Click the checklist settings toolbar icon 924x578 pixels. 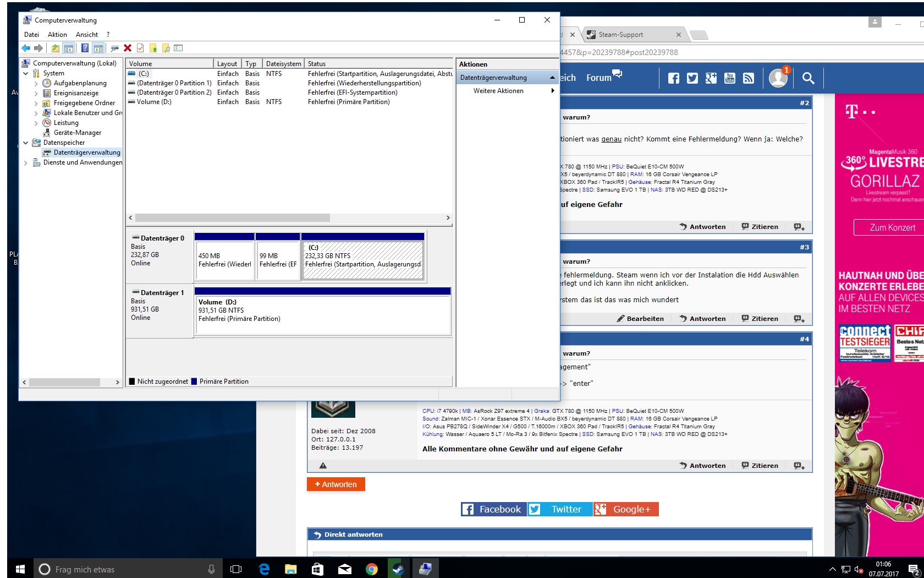point(178,48)
